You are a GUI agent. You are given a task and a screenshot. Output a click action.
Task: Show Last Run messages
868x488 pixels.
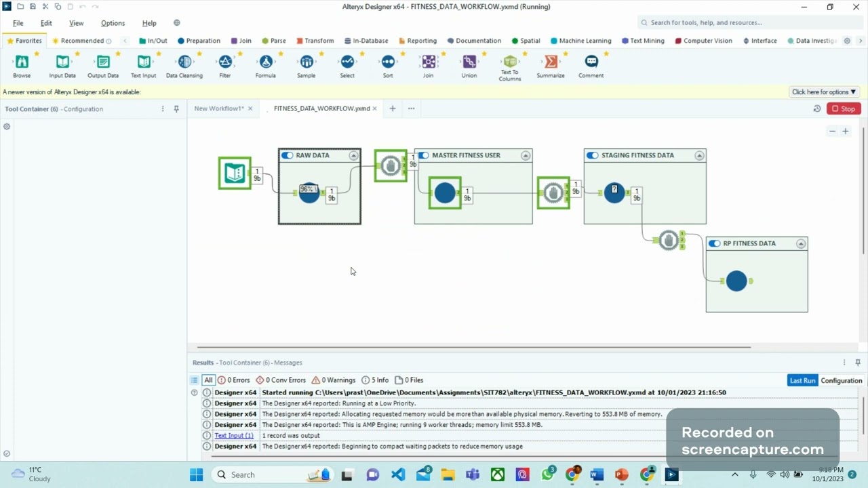[802, 380]
